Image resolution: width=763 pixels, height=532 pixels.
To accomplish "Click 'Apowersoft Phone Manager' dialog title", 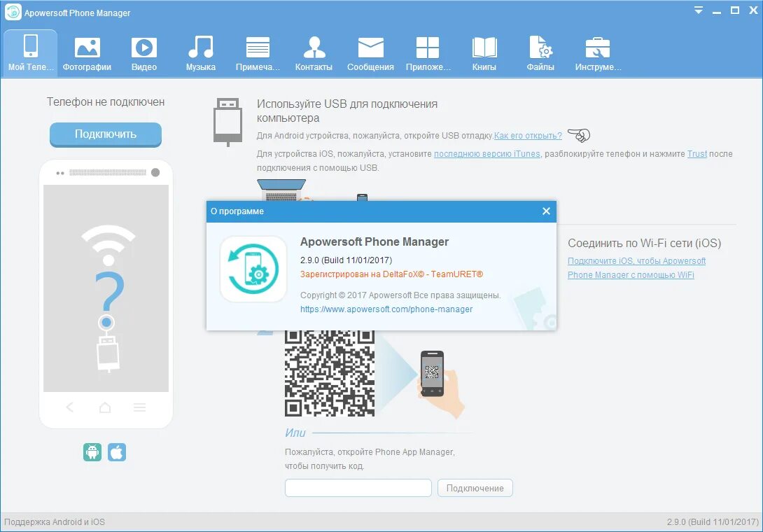I will [374, 242].
